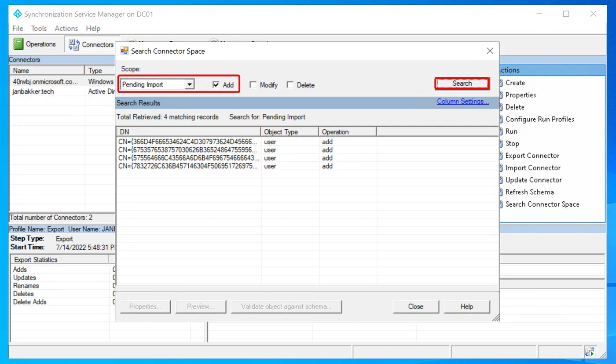Screen dimensions: 616x364
Task: Click Stop in the Actions pane
Action: click(x=512, y=143)
